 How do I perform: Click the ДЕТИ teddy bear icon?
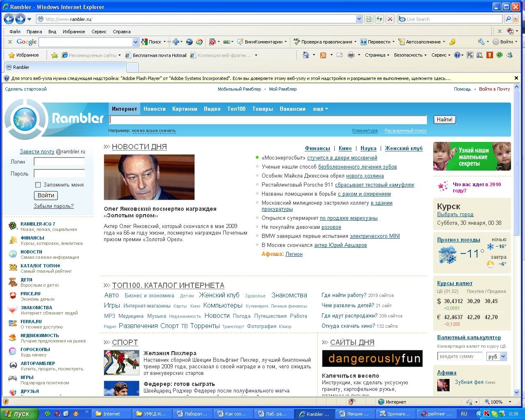click(x=13, y=282)
